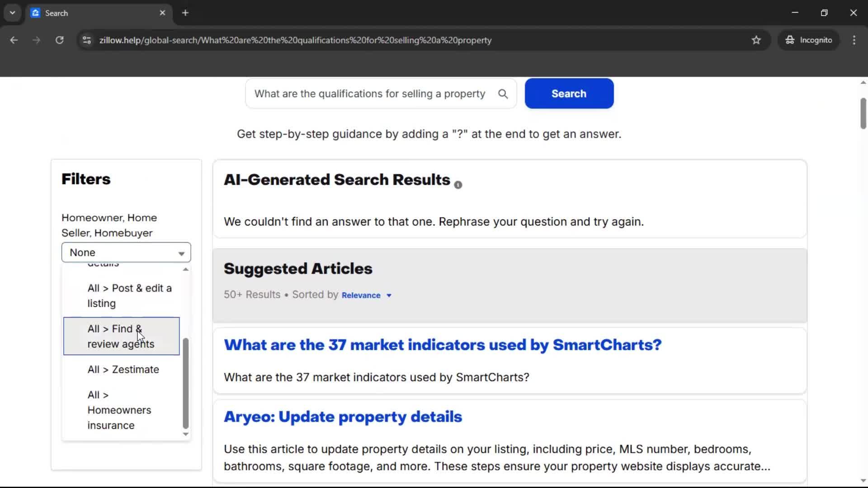Viewport: 868px width, 488px height.
Task: Open the Incognito profile icon
Action: 809,40
